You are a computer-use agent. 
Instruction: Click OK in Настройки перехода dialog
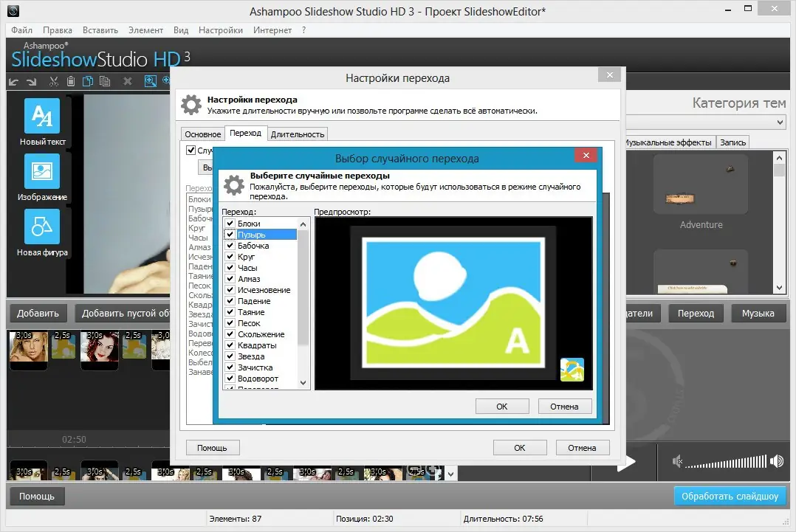pyautogui.click(x=520, y=448)
